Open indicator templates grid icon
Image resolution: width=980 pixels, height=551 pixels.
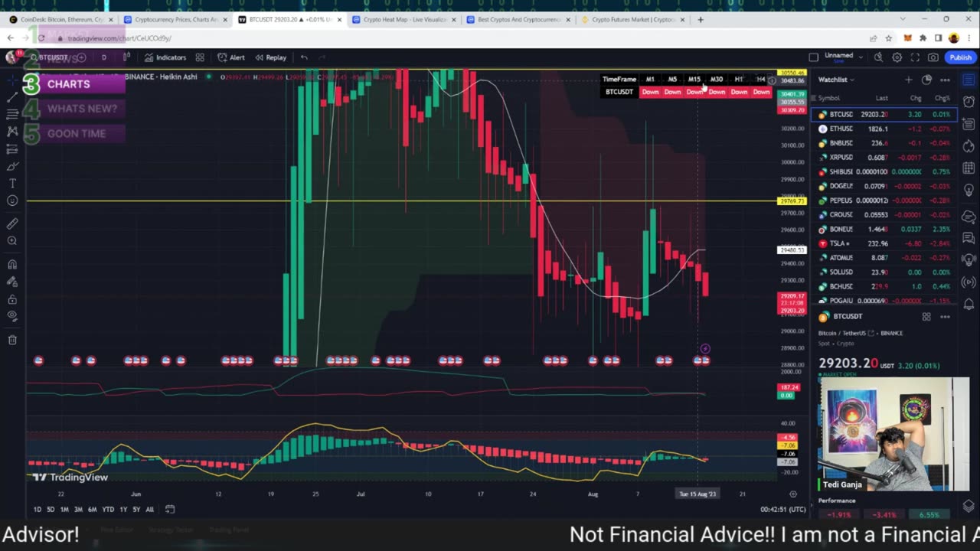(x=200, y=57)
